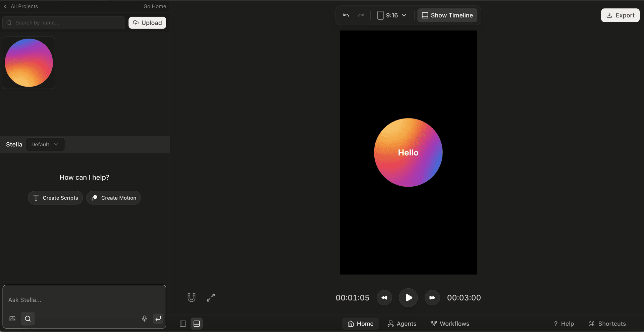Select the gradient circle project thumbnail
The height and width of the screenshot is (332, 644).
point(29,63)
